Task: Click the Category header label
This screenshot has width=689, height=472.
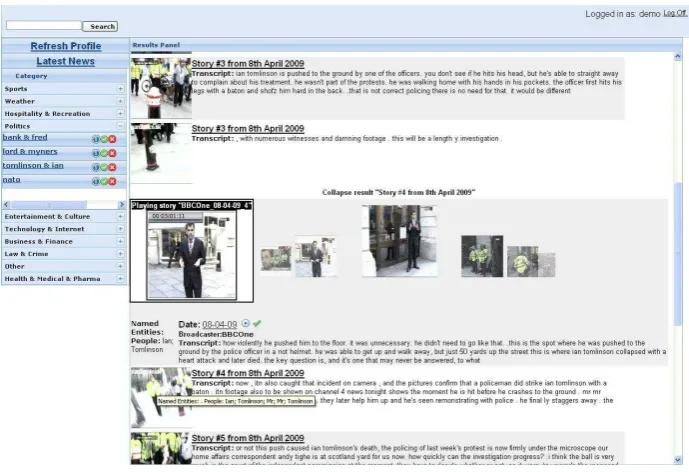Action: [31, 76]
